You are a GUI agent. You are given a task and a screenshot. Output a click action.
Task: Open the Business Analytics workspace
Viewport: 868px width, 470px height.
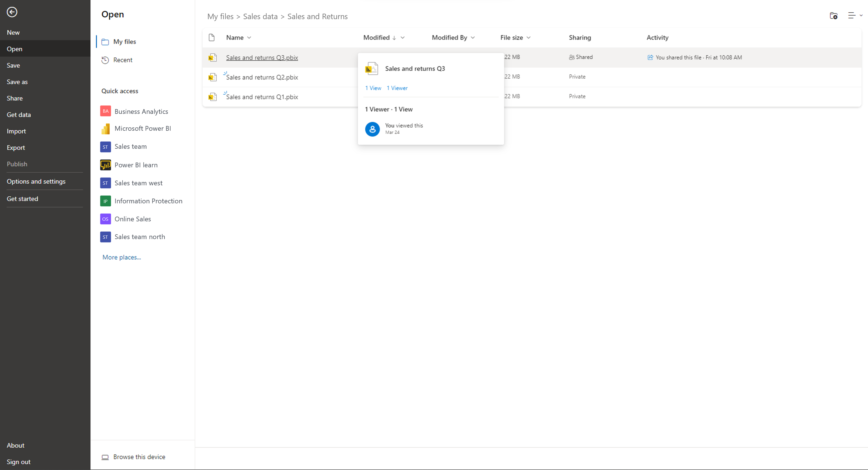141,111
